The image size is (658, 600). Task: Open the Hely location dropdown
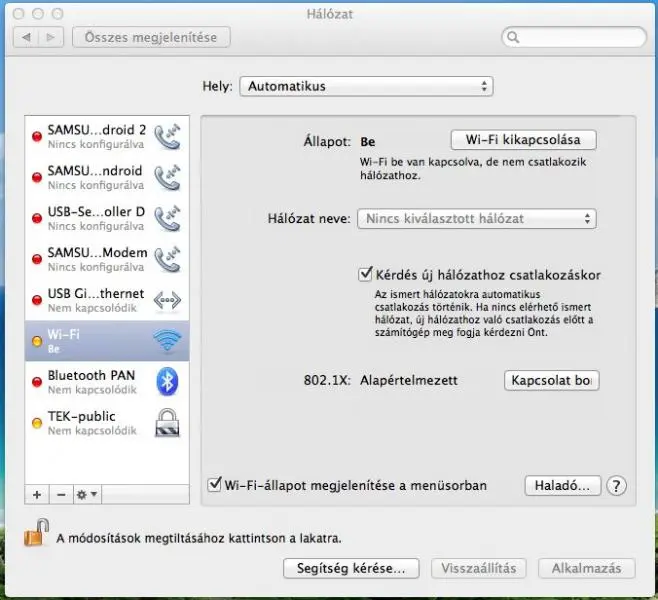(366, 87)
